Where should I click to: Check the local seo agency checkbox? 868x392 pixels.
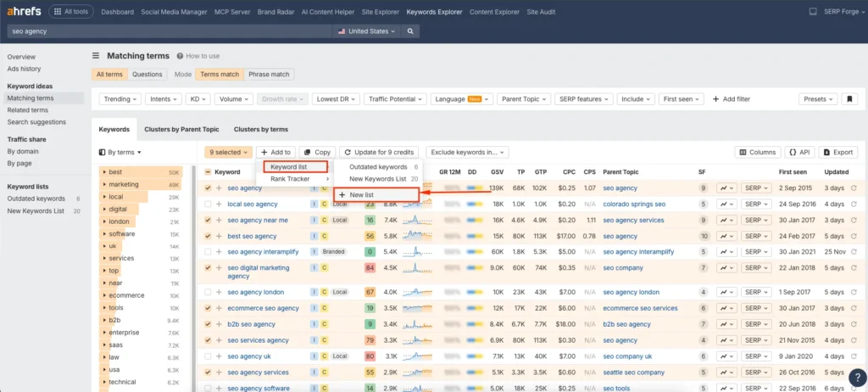[208, 204]
